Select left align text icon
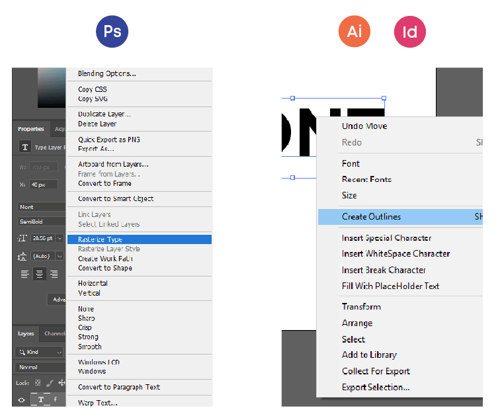Screen dimensions: 504x420 point(25,274)
